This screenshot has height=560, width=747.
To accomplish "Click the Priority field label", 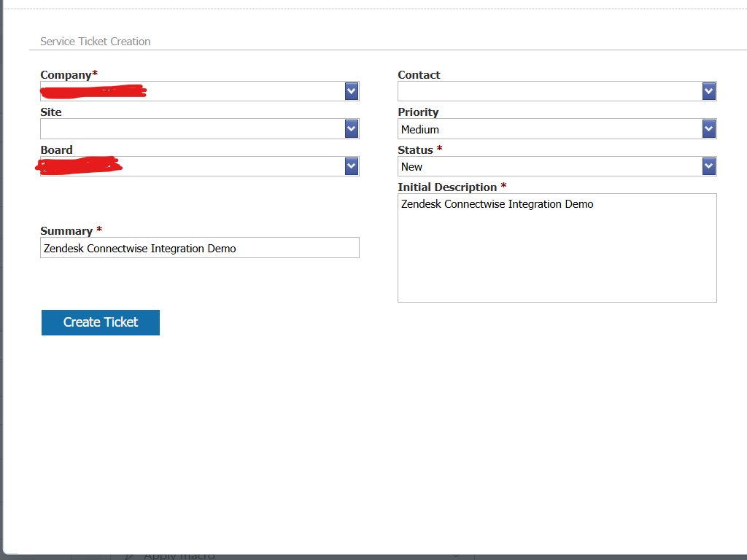I will coord(418,112).
